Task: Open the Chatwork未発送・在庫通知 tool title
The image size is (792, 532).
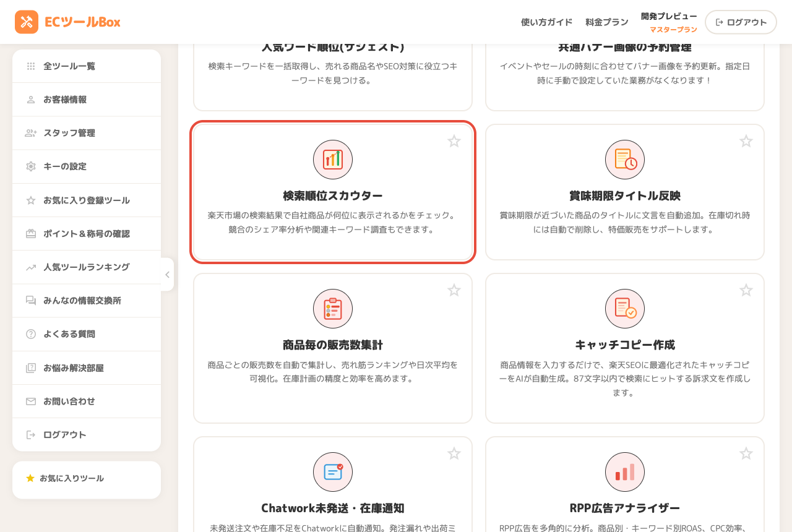Action: pyautogui.click(x=333, y=508)
